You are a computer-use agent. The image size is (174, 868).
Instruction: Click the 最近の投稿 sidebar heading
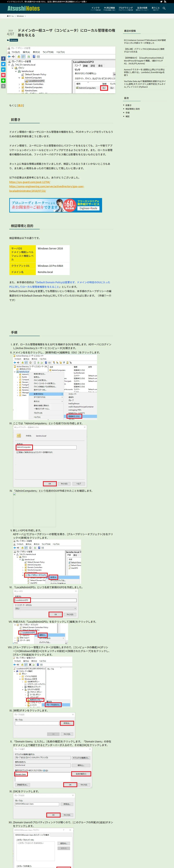click(x=130, y=31)
